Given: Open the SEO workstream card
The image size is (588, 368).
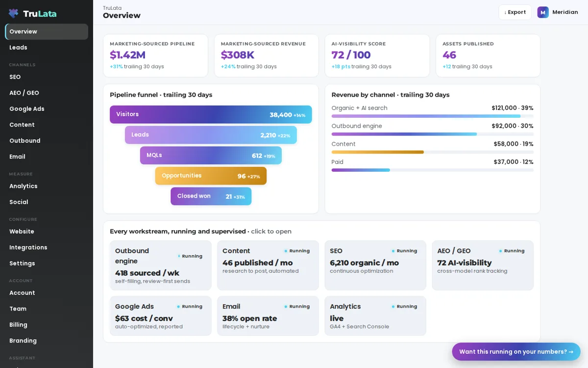Looking at the screenshot, I should [x=375, y=265].
